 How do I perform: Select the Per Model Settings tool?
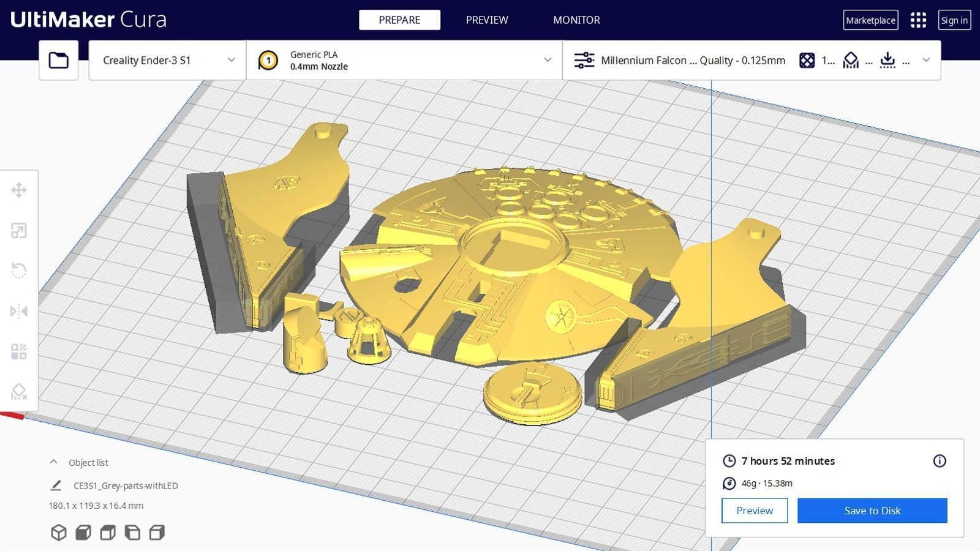coord(19,351)
